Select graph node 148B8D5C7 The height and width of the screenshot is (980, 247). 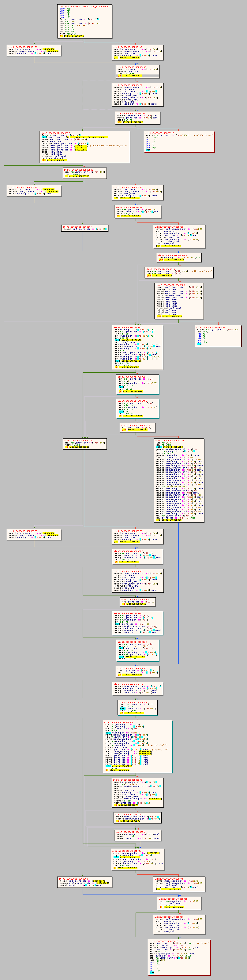[x=137, y=211]
